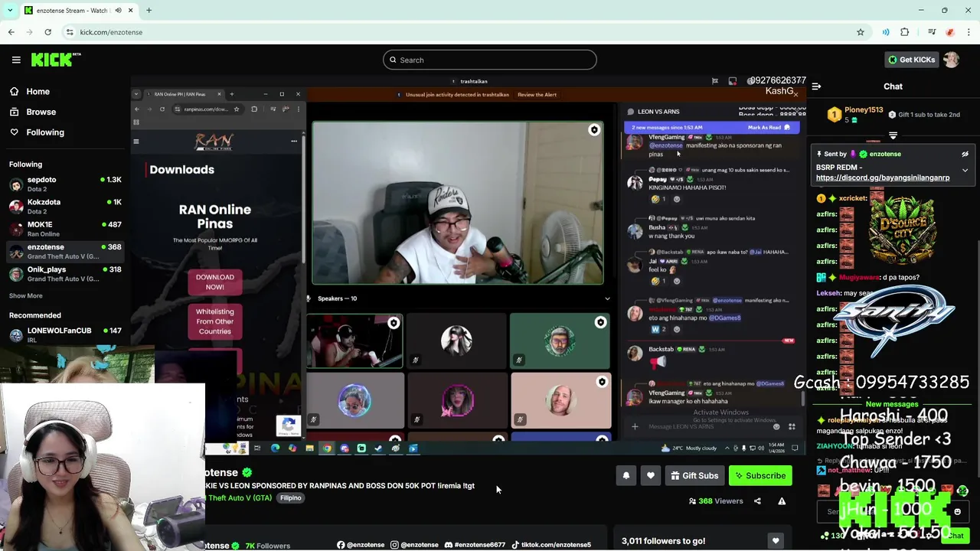
Task: Click the Kick search field
Action: point(490,60)
